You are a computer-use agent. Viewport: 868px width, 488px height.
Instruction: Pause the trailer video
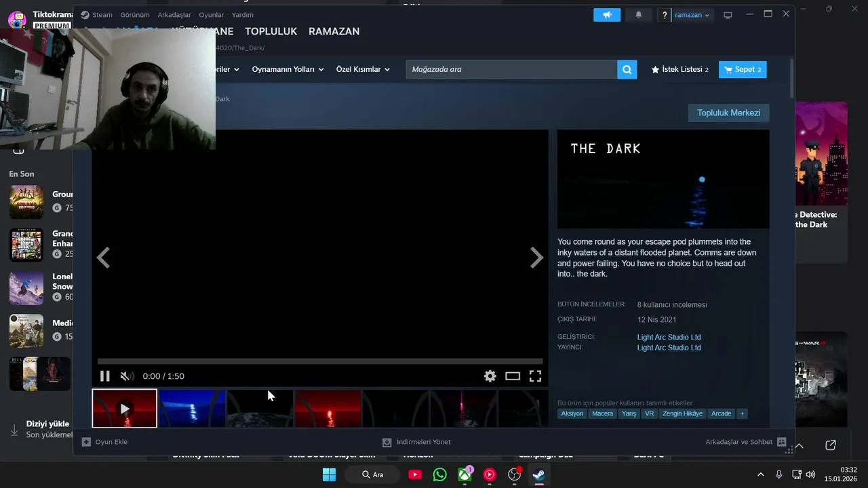105,376
